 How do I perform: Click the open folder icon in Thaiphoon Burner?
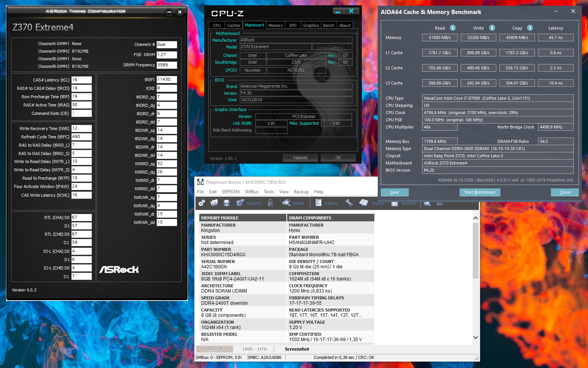(x=214, y=203)
